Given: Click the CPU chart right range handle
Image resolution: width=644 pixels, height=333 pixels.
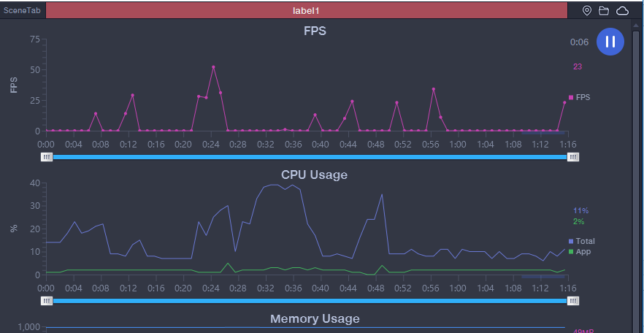Looking at the screenshot, I should point(573,300).
